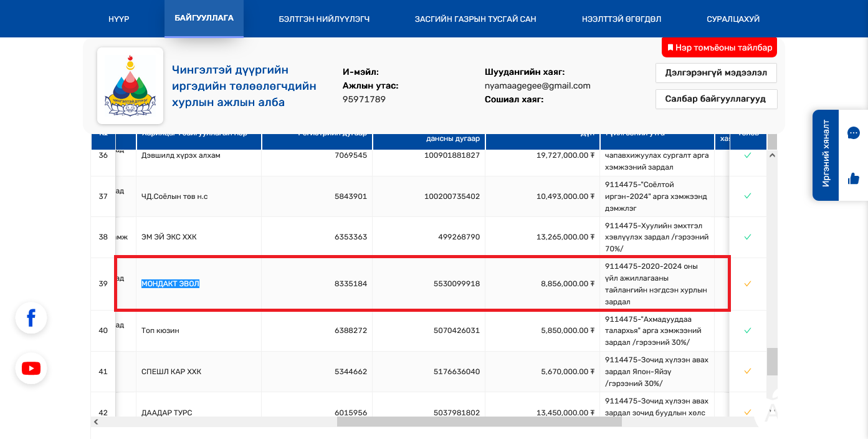The height and width of the screenshot is (439, 868).
Task: Click the vertical scrollbar thumb of the table
Action: (772, 362)
